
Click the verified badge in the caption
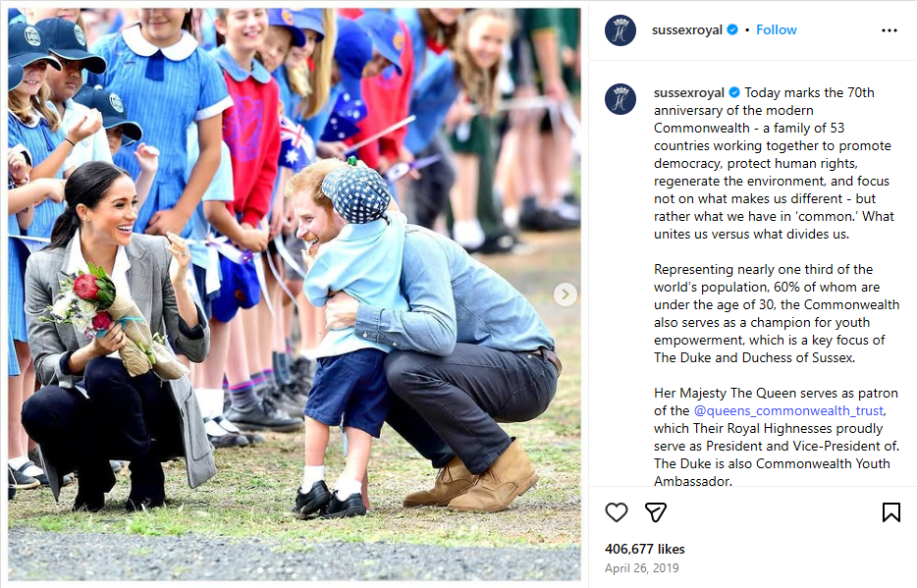[734, 92]
